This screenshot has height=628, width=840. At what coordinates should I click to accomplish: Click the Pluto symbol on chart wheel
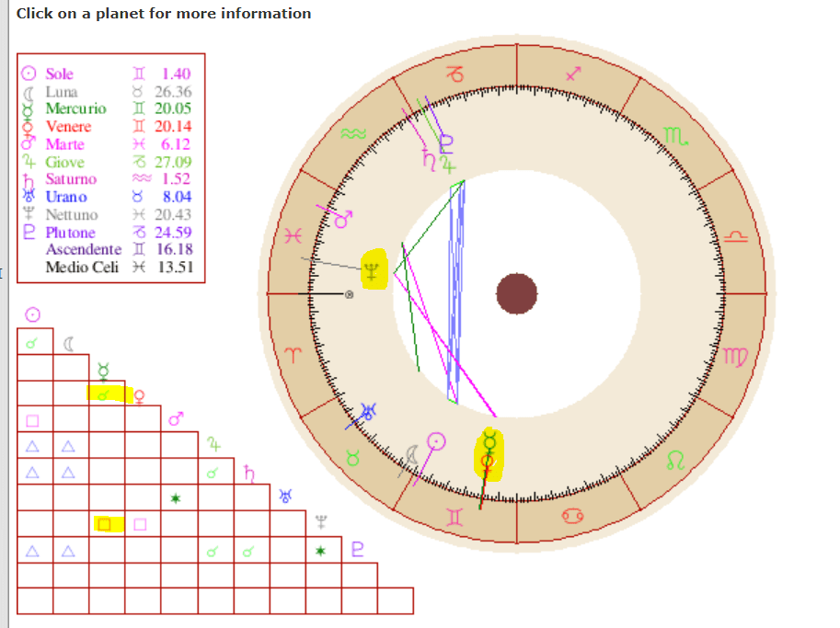pyautogui.click(x=447, y=143)
